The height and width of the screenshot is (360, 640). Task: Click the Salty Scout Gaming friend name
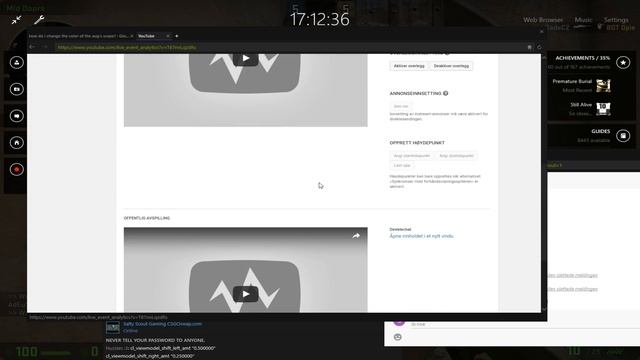coord(162,324)
